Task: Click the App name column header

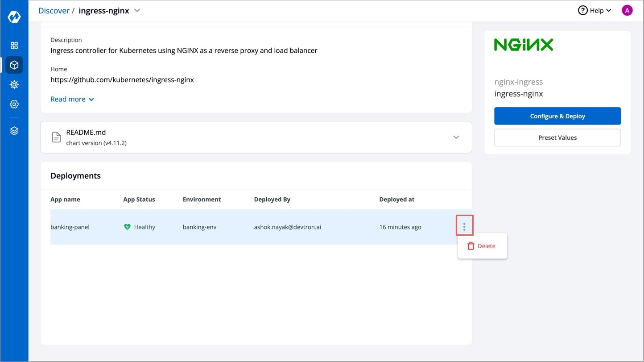Action: coord(65,200)
